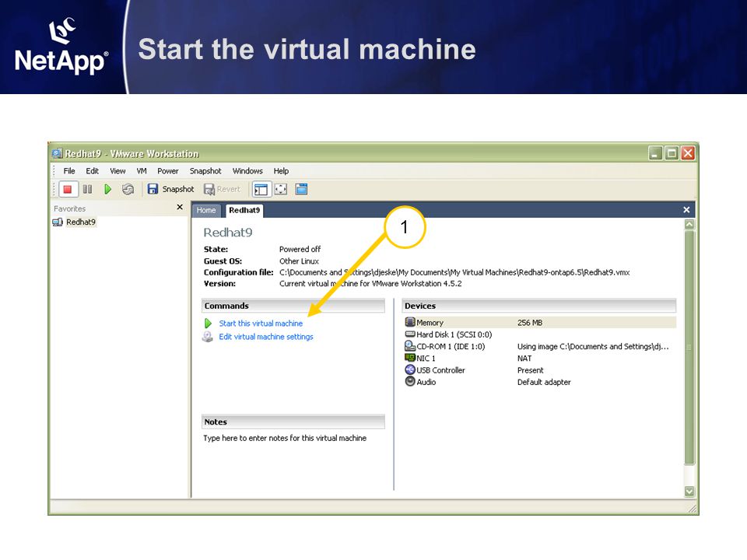
Task: Click the configuration file path text
Action: pyautogui.click(x=454, y=272)
